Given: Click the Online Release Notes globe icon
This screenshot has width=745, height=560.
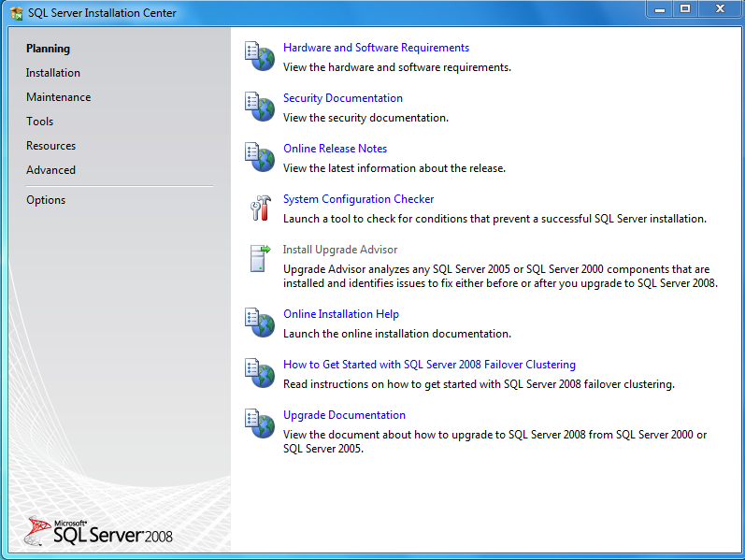Looking at the screenshot, I should [x=260, y=157].
